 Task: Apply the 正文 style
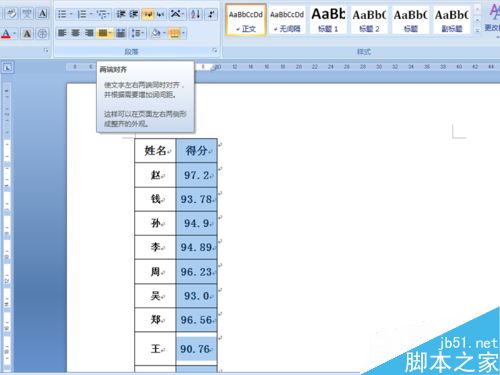[x=246, y=19]
